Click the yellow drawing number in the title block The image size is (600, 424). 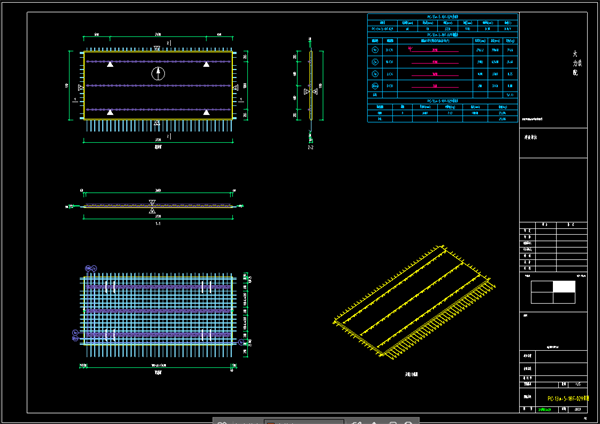pos(568,398)
